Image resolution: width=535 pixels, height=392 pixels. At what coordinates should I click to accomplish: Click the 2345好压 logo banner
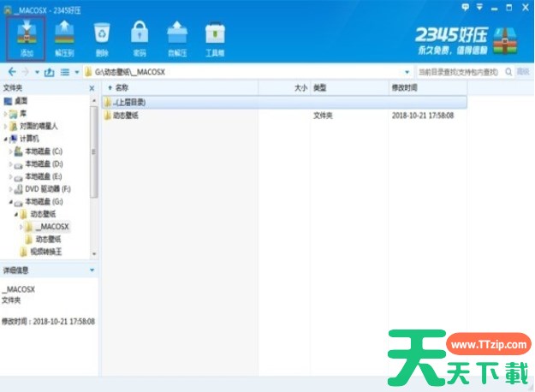tap(466, 40)
